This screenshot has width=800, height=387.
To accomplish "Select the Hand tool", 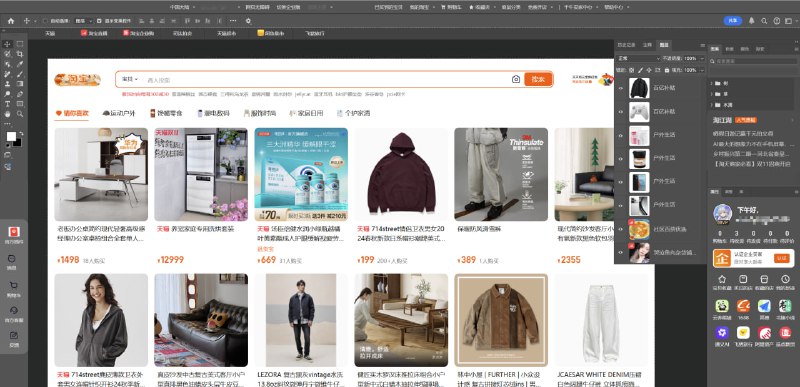I will click(8, 114).
